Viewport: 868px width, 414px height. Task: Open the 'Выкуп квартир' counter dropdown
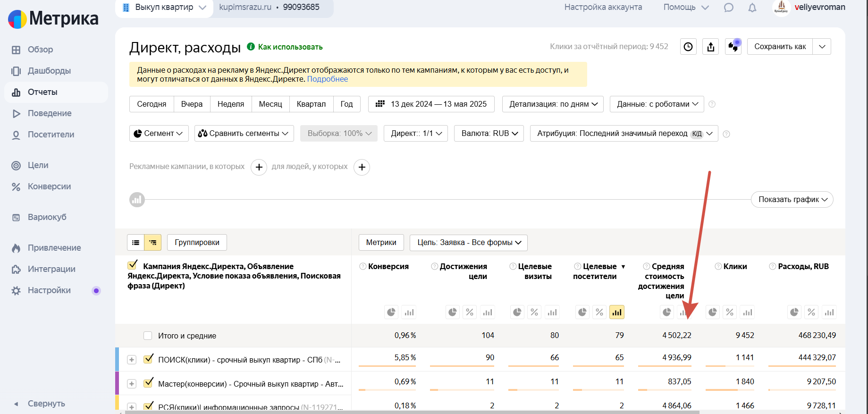coord(164,8)
